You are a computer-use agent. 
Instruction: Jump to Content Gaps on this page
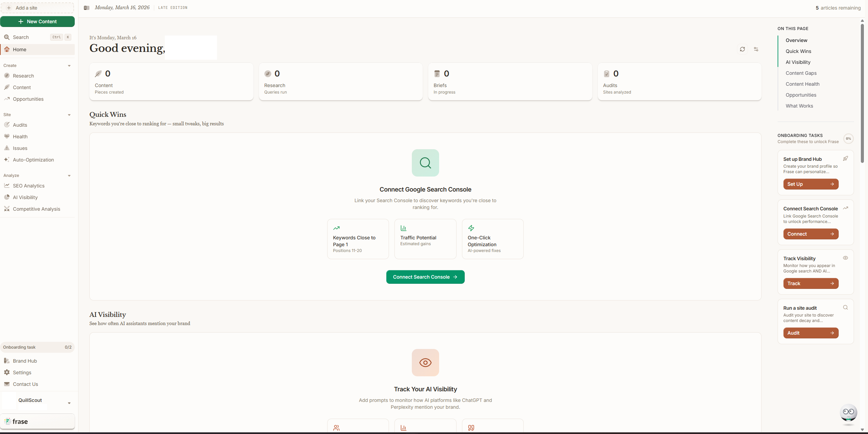801,73
